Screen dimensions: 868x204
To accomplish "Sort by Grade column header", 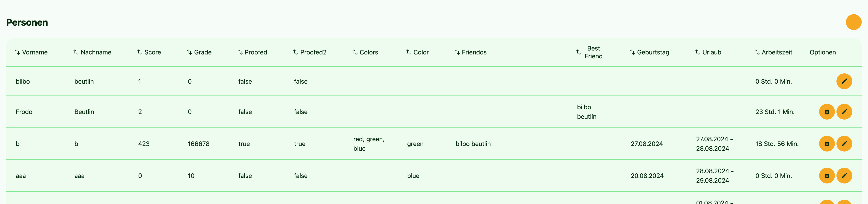I will point(199,52).
